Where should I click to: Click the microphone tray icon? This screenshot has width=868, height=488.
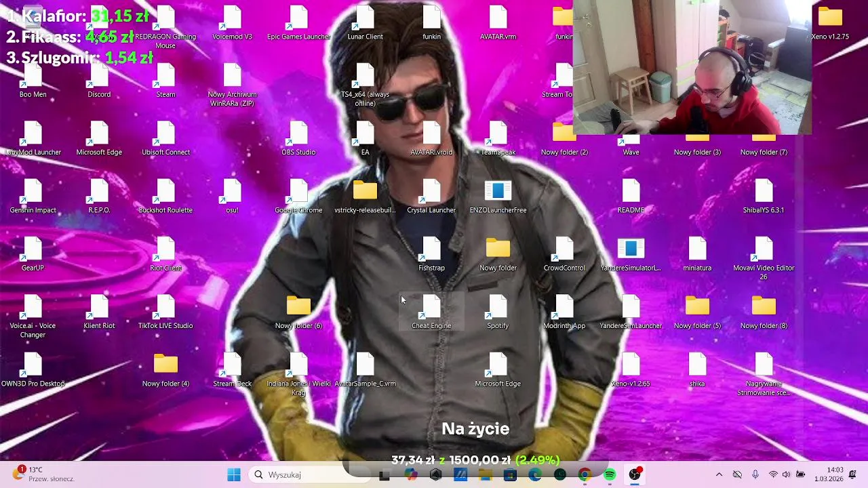[x=755, y=474]
